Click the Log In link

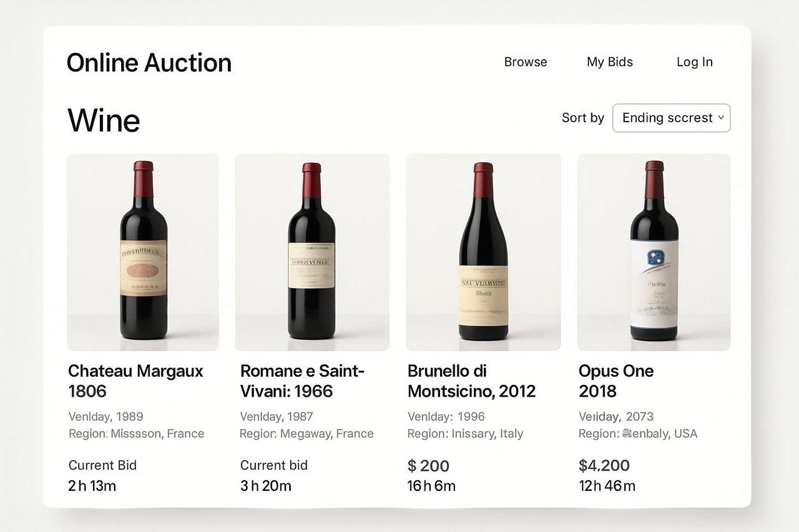pos(694,62)
